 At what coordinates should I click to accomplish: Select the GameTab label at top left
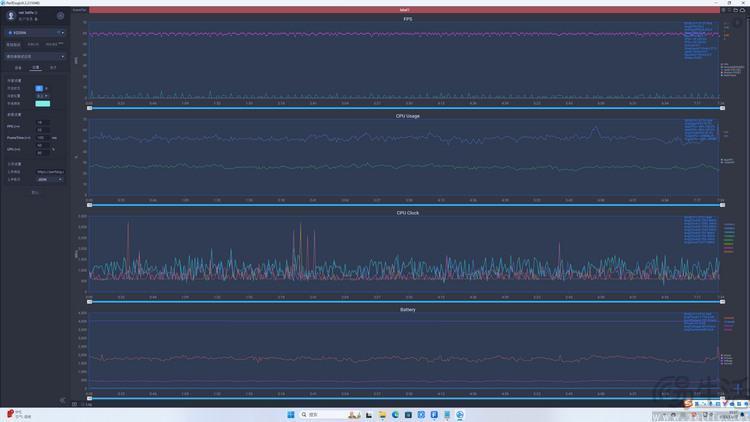coord(79,10)
